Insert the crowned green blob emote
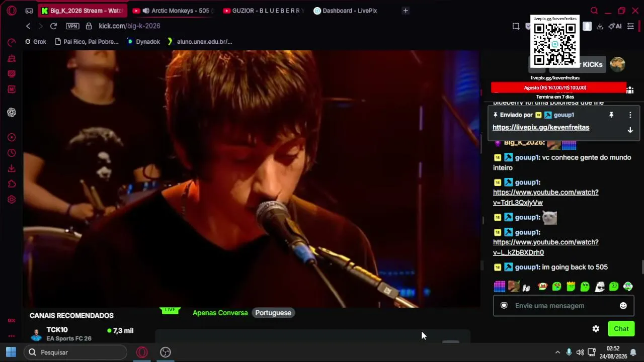644x362 pixels. [x=571, y=287]
